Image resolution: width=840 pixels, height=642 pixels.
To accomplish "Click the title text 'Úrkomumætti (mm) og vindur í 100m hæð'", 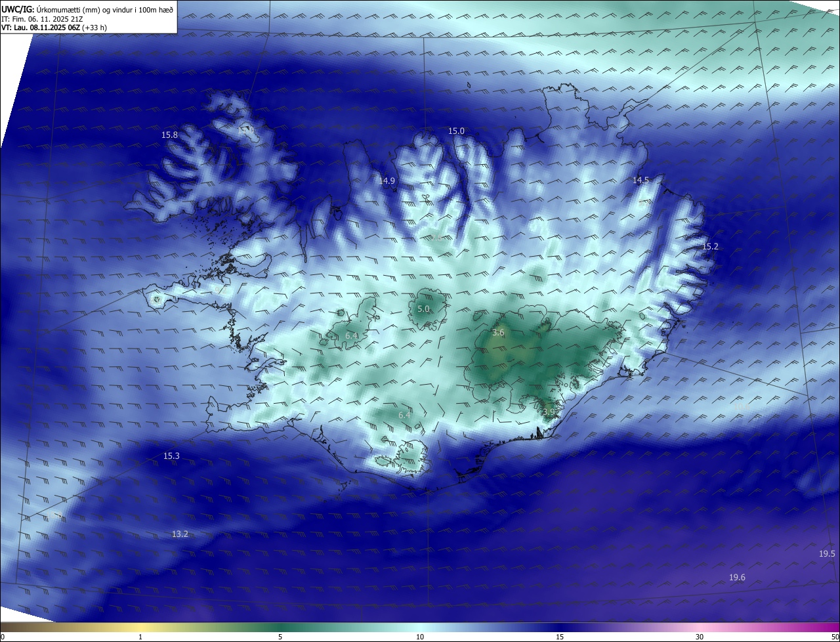I will pyautogui.click(x=105, y=9).
